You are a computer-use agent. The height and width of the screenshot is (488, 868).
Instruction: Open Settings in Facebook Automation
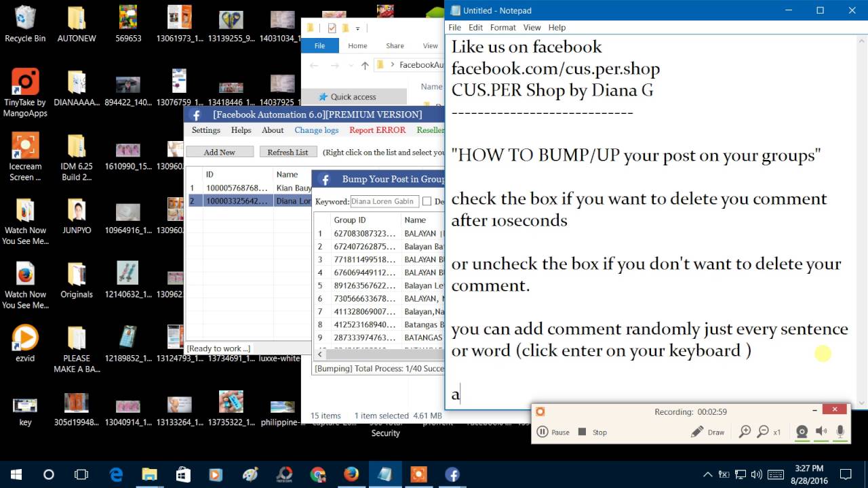pos(205,130)
